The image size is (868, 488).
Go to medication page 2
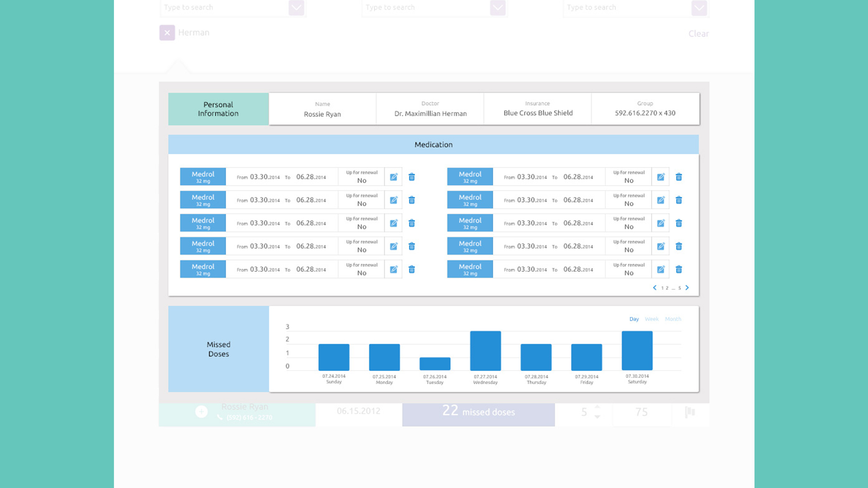coord(667,288)
